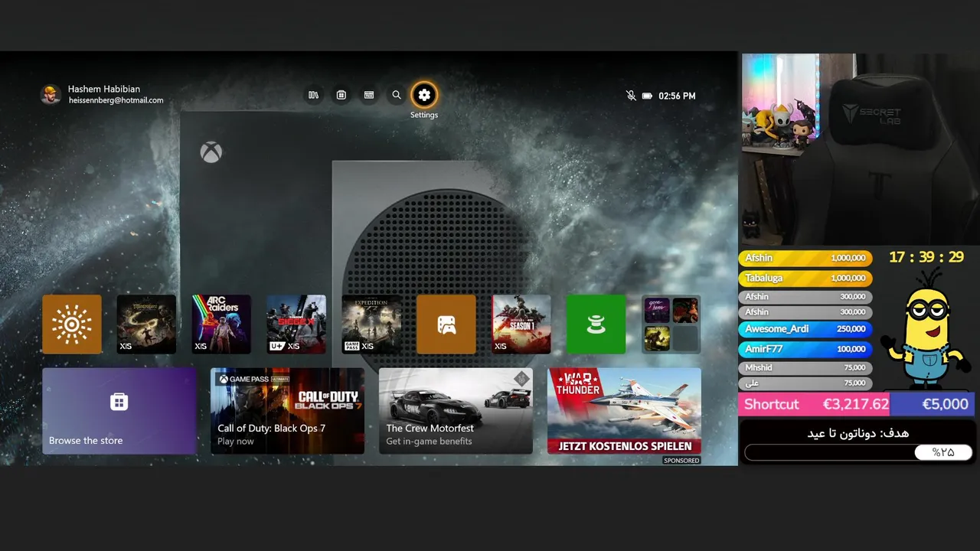Open The Crew Motorfest card
This screenshot has width=980, height=551.
456,411
